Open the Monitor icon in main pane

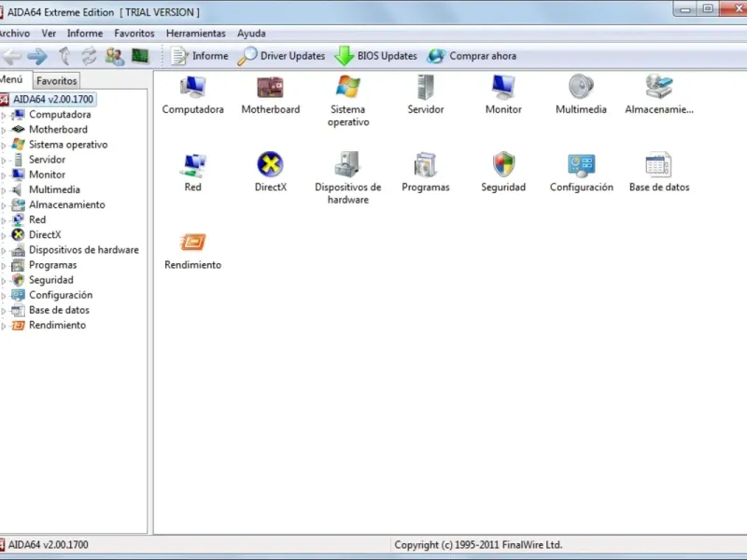pos(503,87)
